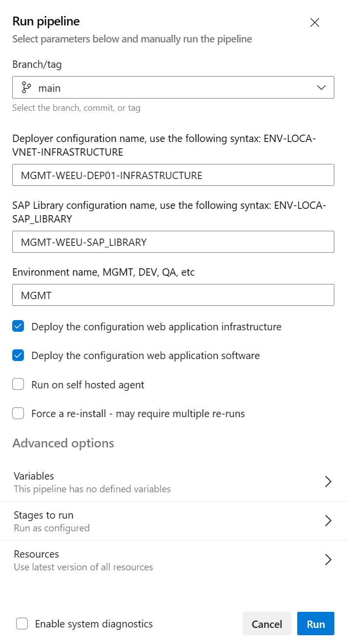Click the SAP Library configuration name field

[173, 241]
